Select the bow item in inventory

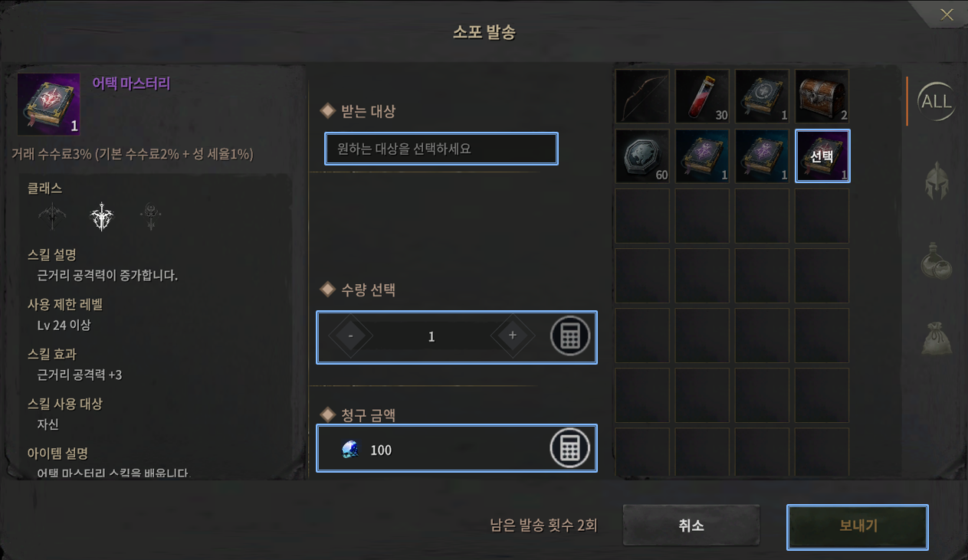click(x=642, y=97)
